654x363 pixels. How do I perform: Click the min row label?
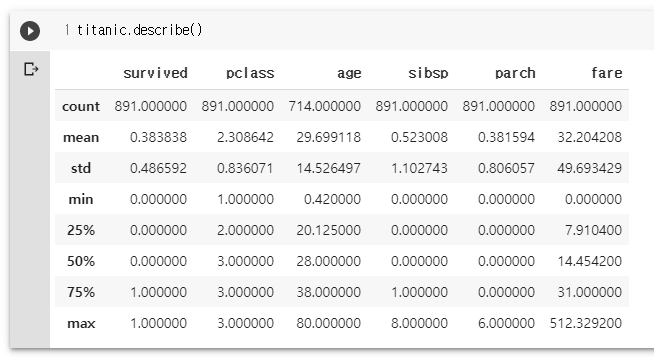coord(81,199)
